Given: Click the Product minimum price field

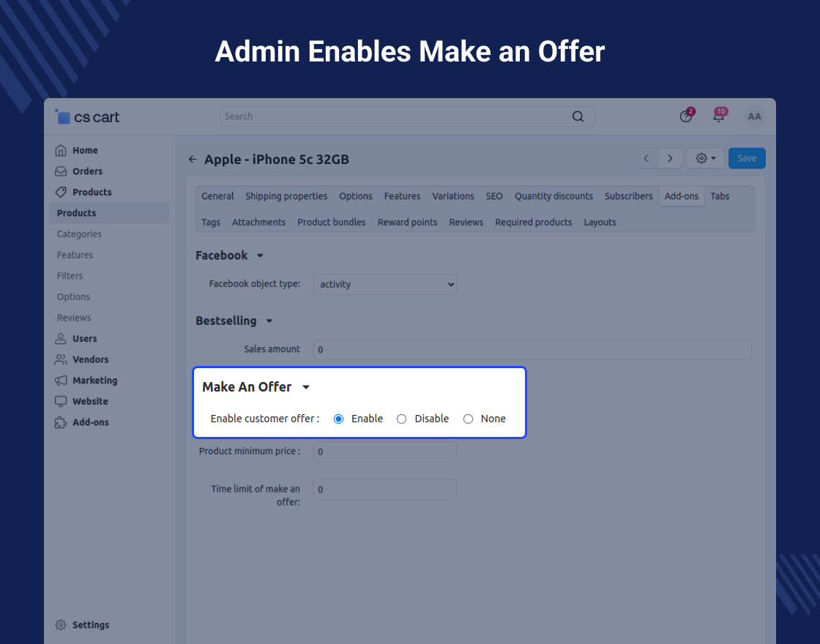Looking at the screenshot, I should [384, 452].
